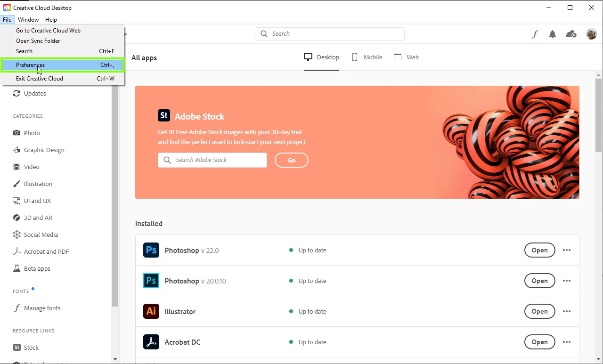Screen dimensions: 603x364
Task: Choose Go to Creative Cloud Web
Action: pyautogui.click(x=62, y=31)
